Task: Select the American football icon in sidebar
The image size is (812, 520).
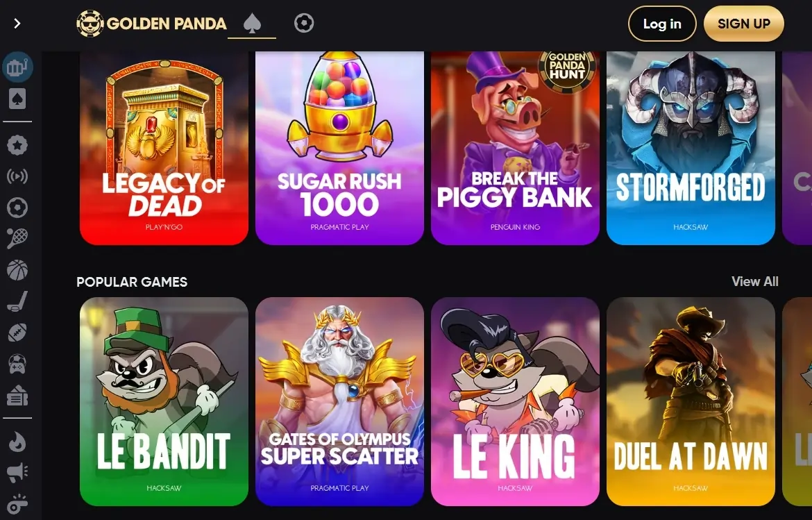Action: point(17,333)
